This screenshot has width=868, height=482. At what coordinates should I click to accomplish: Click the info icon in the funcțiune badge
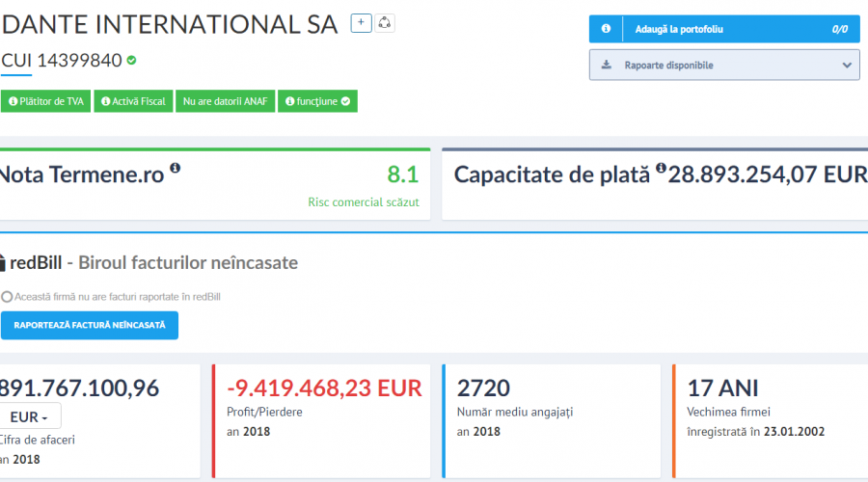pyautogui.click(x=289, y=101)
